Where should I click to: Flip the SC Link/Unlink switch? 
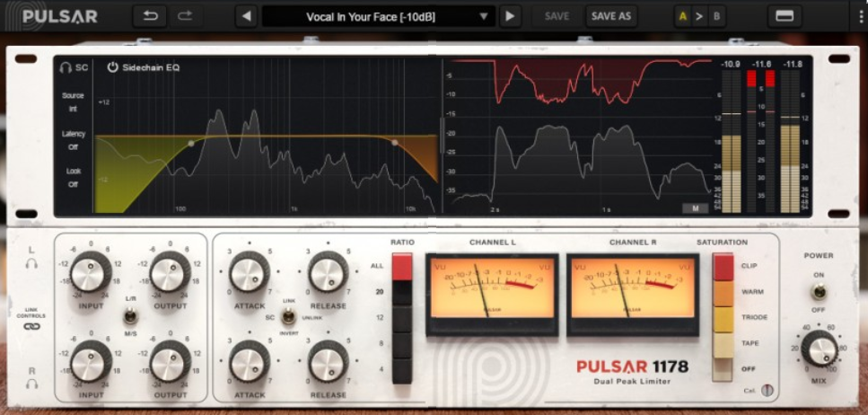[x=287, y=316]
